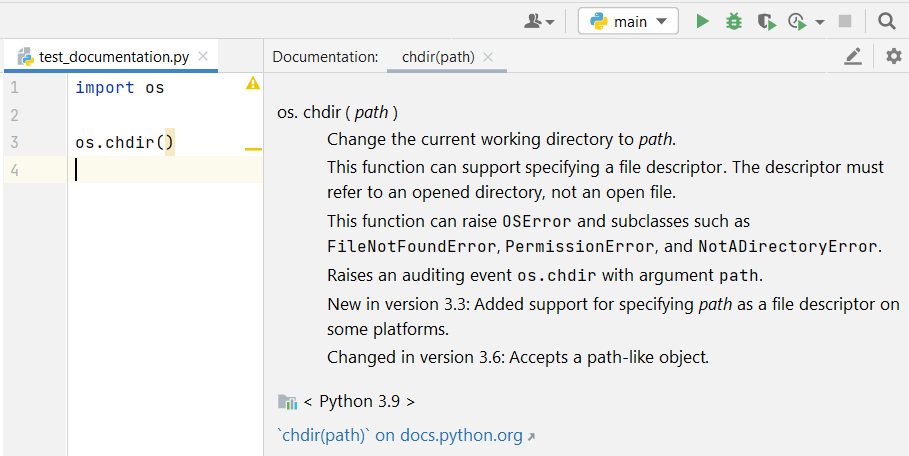The width and height of the screenshot is (909, 456).
Task: Click the gray Stop square button
Action: (845, 21)
